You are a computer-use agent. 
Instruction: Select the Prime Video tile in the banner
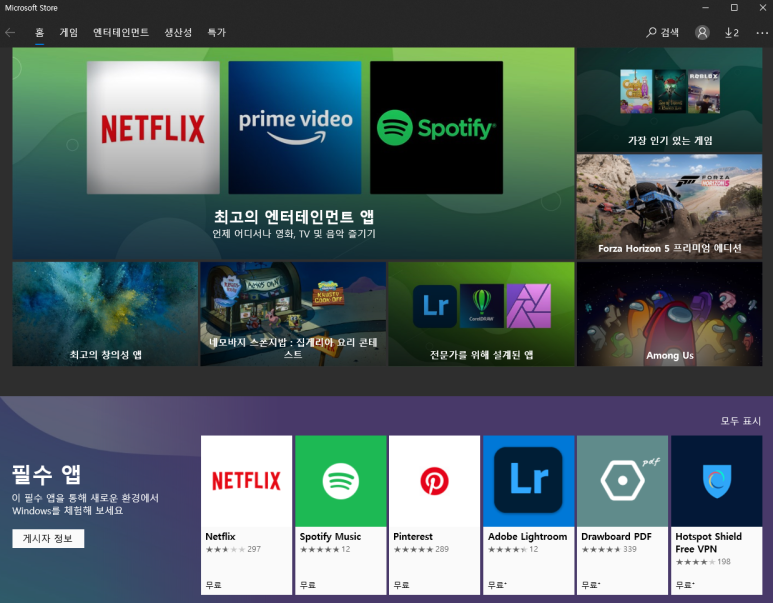tap(295, 127)
